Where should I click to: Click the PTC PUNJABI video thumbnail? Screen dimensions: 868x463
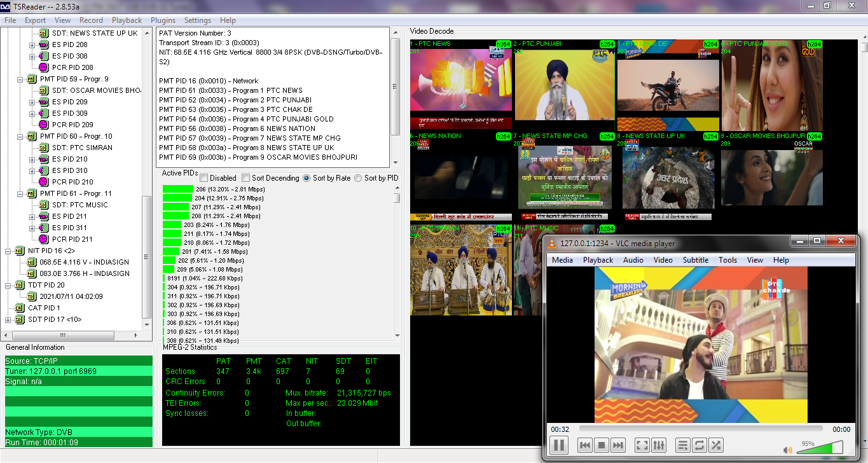pos(564,85)
